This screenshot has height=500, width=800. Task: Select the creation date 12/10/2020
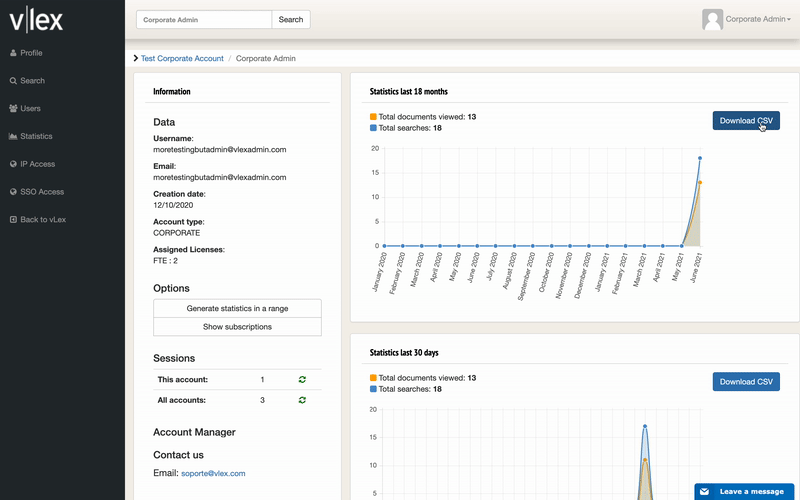pyautogui.click(x=173, y=205)
